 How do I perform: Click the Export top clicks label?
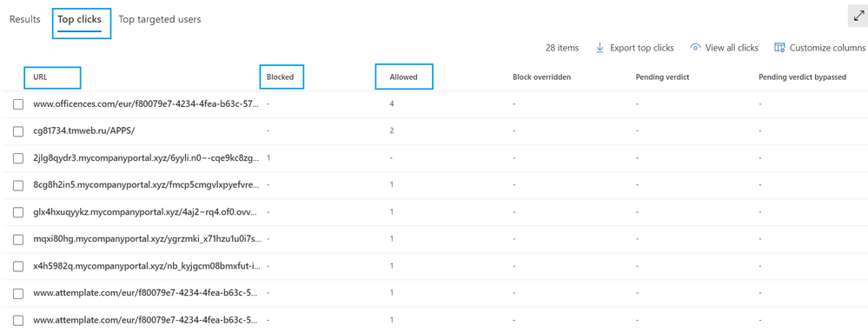coord(642,48)
